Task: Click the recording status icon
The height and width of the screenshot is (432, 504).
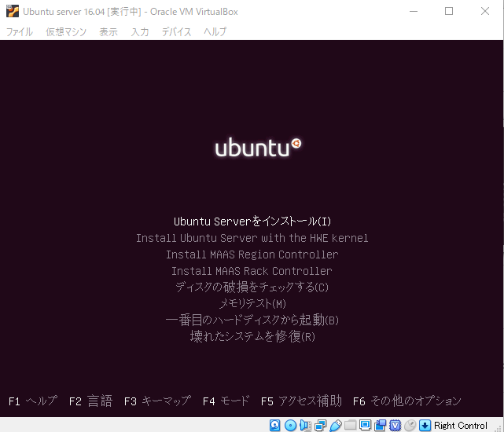Action: [381, 425]
